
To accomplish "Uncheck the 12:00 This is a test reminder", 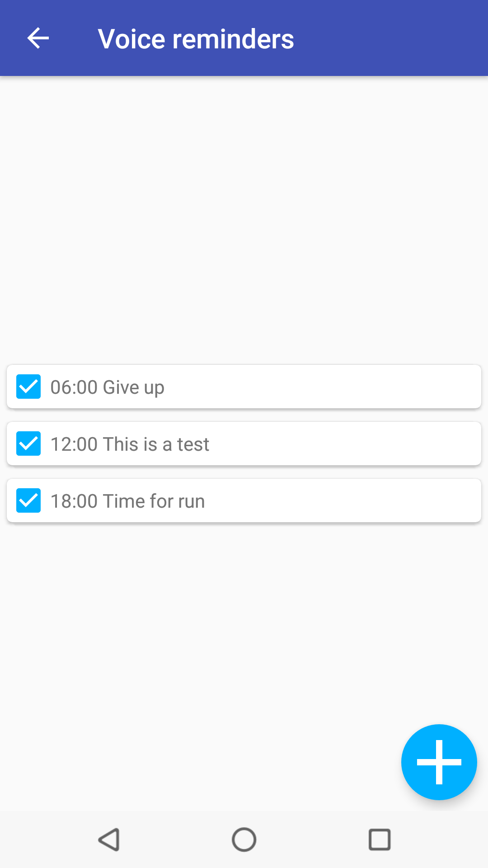I will [x=28, y=443].
